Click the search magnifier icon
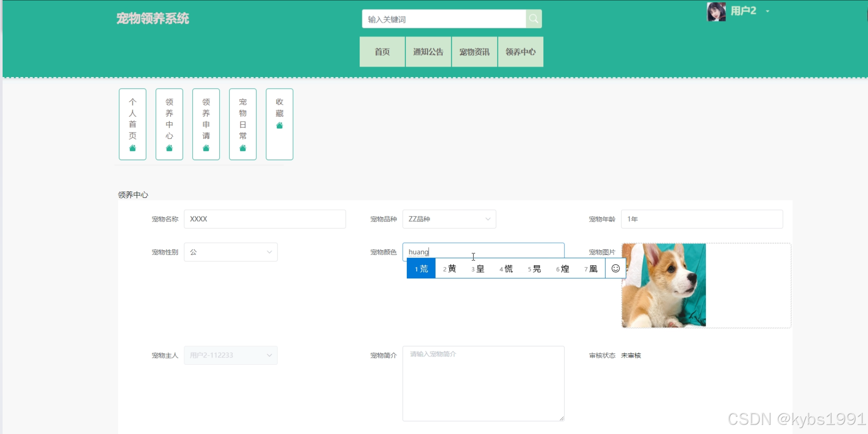The height and width of the screenshot is (434, 868). click(x=534, y=19)
